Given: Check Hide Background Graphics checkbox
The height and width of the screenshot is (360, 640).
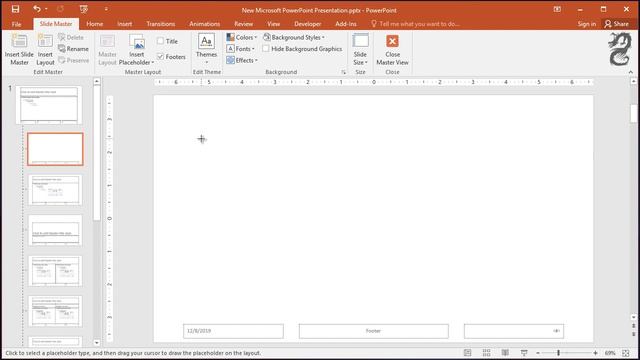Looking at the screenshot, I should pos(266,49).
